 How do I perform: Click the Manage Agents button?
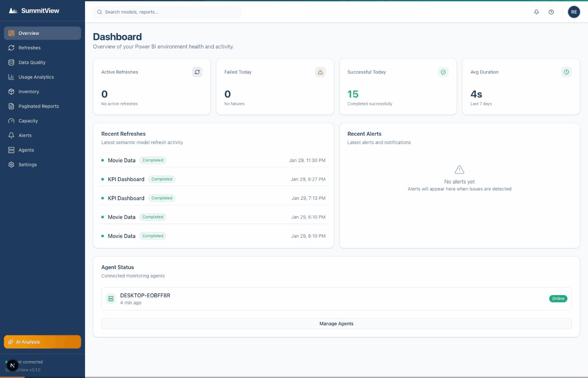[336, 324]
